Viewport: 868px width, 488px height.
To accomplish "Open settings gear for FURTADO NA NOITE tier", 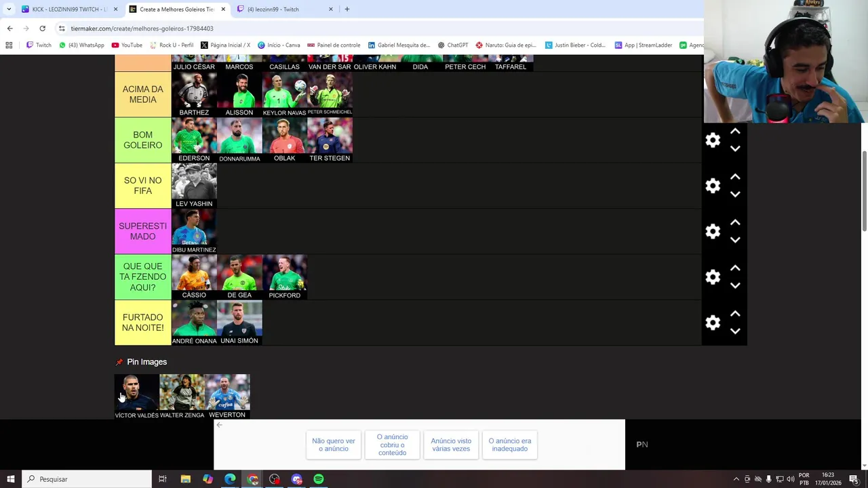I will 713,323.
